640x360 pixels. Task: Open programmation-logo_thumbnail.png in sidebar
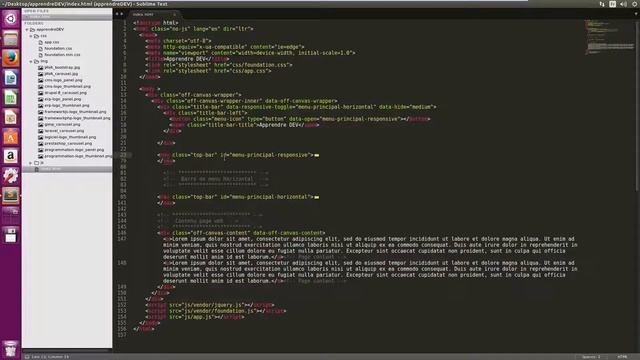pyautogui.click(x=78, y=156)
